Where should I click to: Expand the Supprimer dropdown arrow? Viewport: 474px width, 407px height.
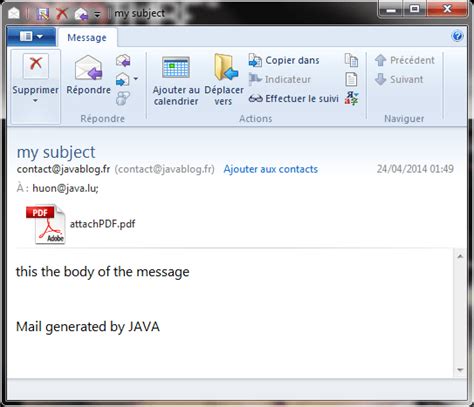pos(35,101)
